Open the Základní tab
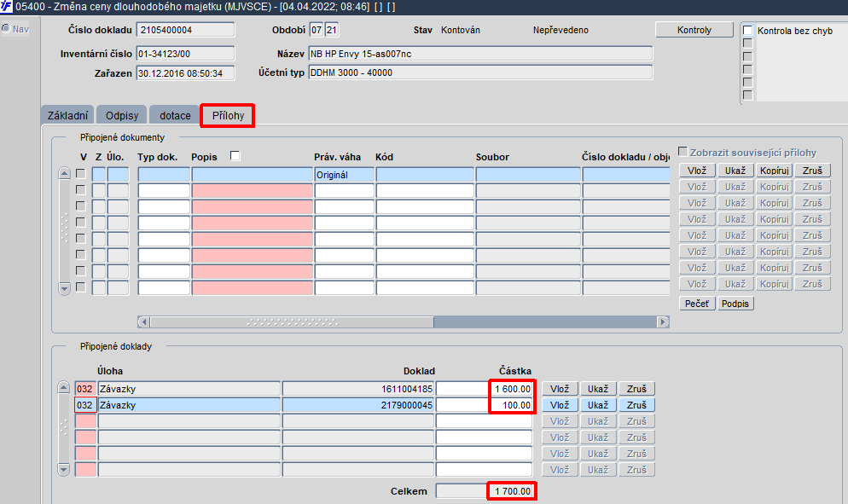This screenshot has height=504, width=848. [x=67, y=116]
